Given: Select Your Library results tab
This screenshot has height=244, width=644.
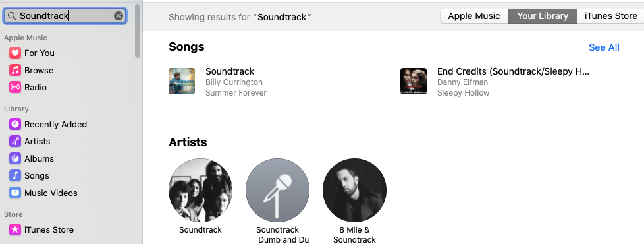Looking at the screenshot, I should click(543, 16).
